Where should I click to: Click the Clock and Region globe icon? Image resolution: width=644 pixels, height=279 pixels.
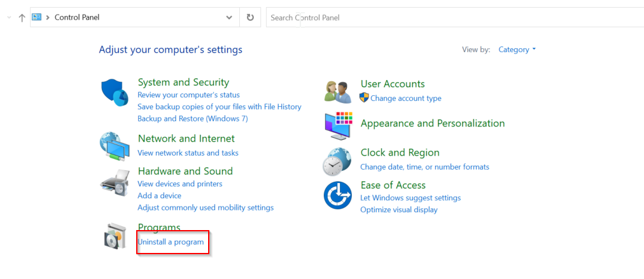pyautogui.click(x=338, y=161)
